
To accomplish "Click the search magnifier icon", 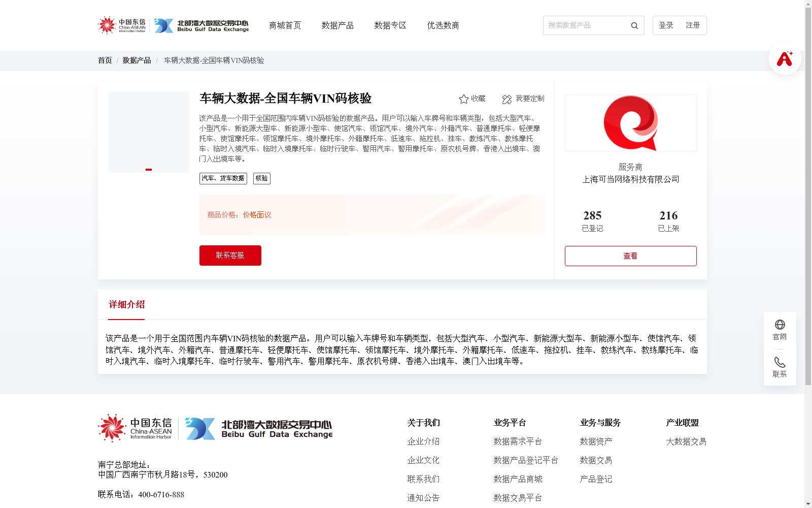I will (634, 25).
